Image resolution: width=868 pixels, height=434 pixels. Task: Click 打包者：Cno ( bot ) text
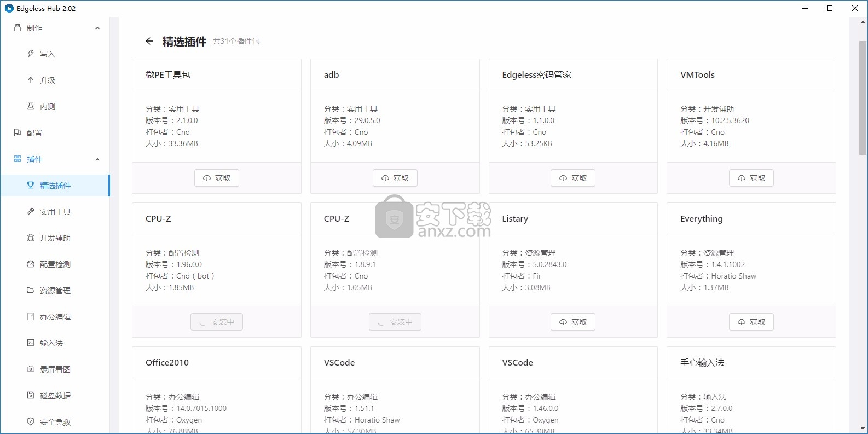180,276
